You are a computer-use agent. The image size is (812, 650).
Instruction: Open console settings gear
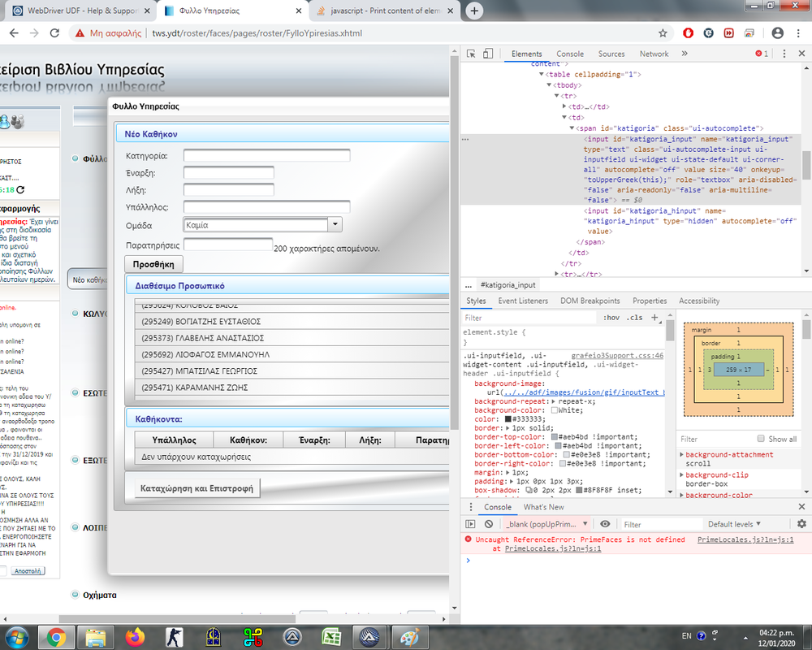[801, 524]
